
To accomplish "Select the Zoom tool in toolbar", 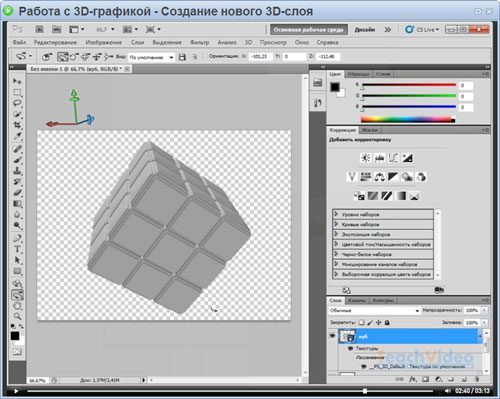I will (17, 316).
